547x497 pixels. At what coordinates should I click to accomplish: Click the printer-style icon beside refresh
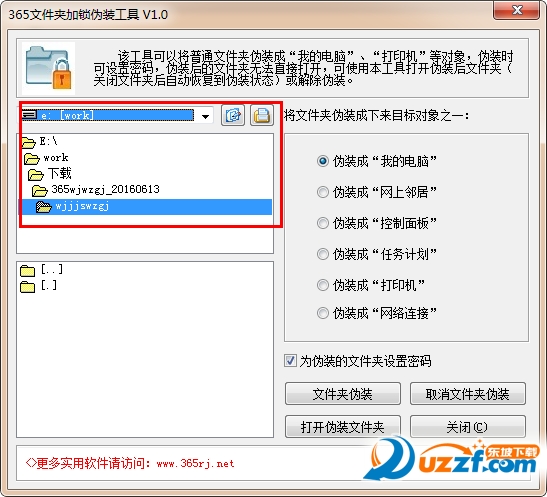click(x=262, y=115)
